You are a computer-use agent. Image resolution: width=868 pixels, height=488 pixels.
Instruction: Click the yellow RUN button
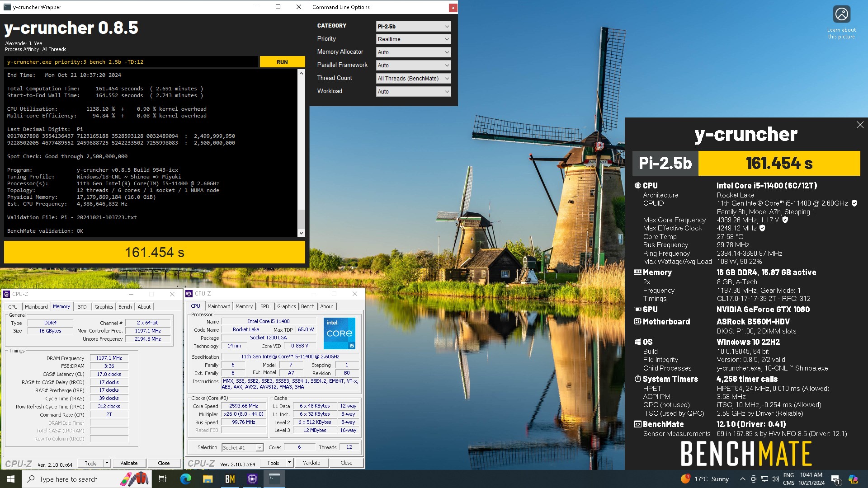point(282,62)
